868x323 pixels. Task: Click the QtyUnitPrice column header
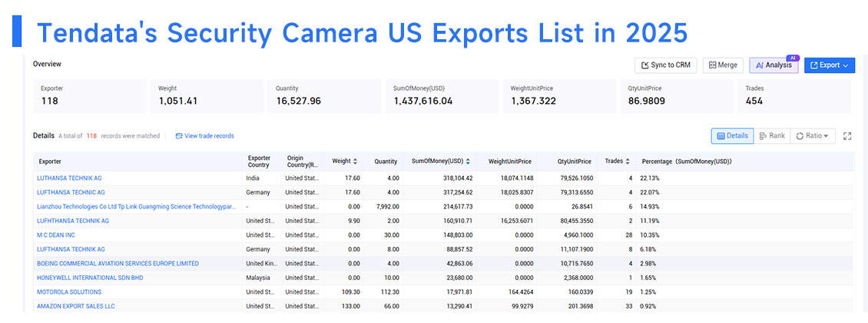click(574, 161)
